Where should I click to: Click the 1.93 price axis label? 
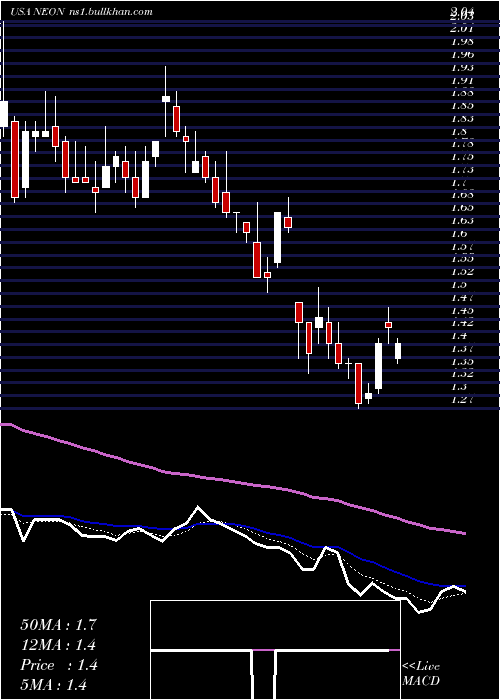point(462,67)
